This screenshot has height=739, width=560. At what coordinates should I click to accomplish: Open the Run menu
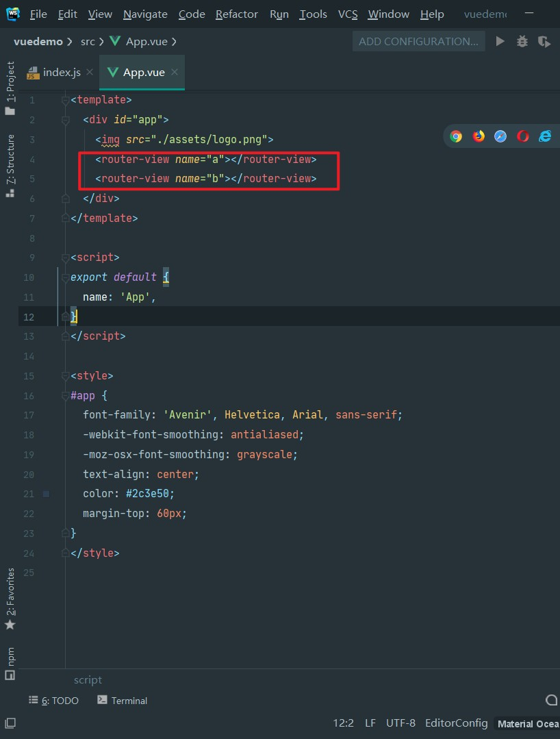click(x=279, y=14)
